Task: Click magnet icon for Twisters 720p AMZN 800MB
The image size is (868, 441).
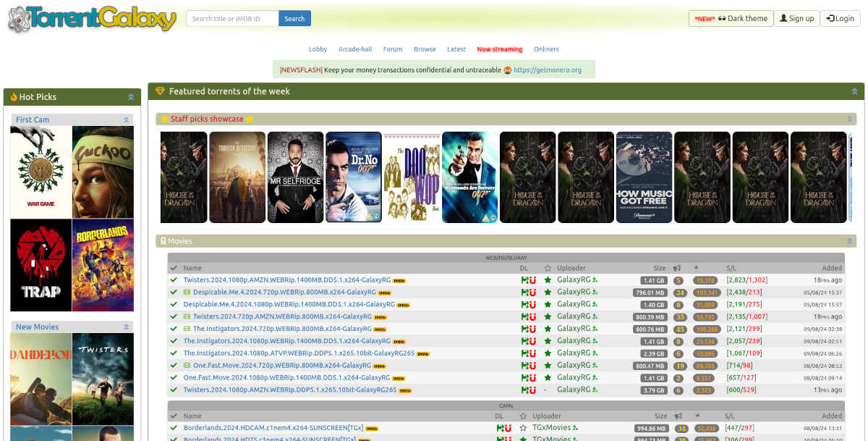Action: 532,316
